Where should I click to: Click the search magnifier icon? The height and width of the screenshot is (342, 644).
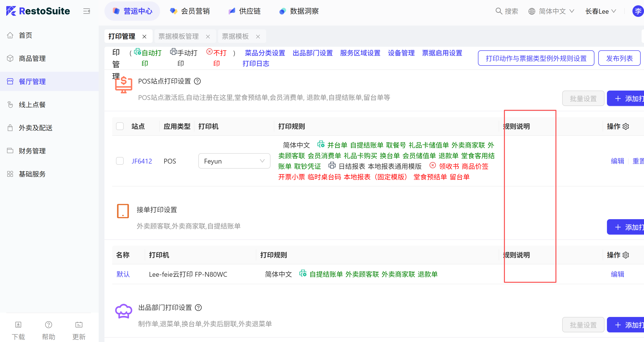[498, 11]
